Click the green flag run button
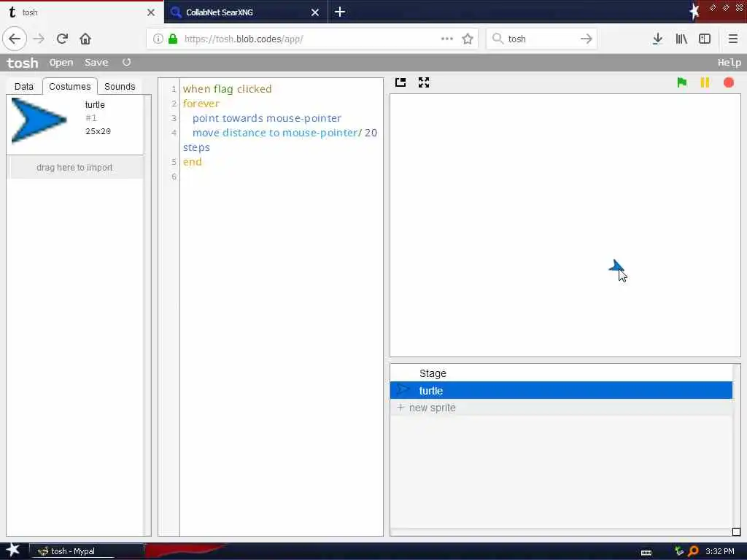Screen dimensions: 747x560 pyautogui.click(x=682, y=82)
